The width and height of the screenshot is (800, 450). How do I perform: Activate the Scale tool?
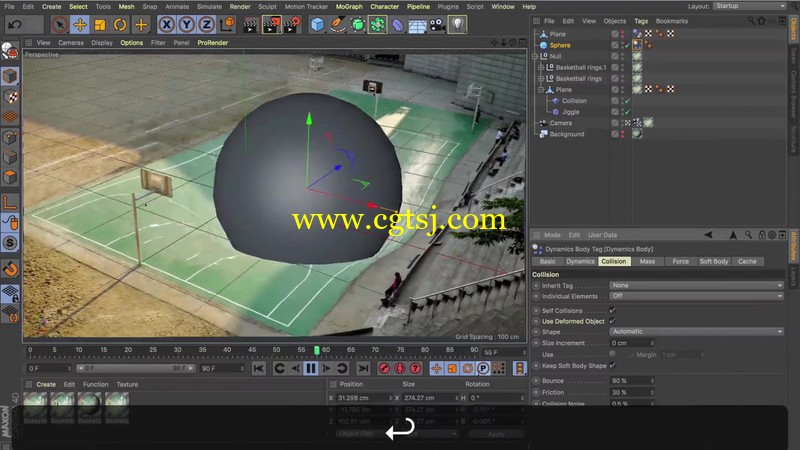point(100,24)
